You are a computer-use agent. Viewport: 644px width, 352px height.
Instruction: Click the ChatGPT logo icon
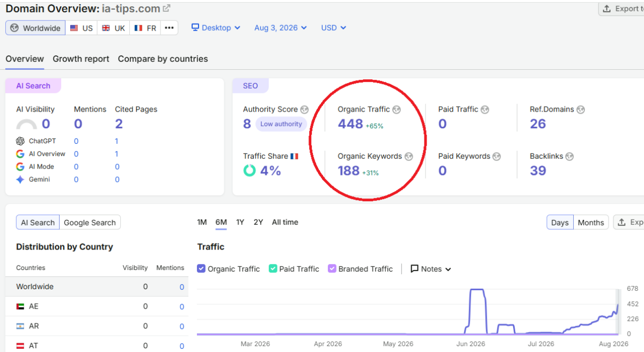(20, 141)
